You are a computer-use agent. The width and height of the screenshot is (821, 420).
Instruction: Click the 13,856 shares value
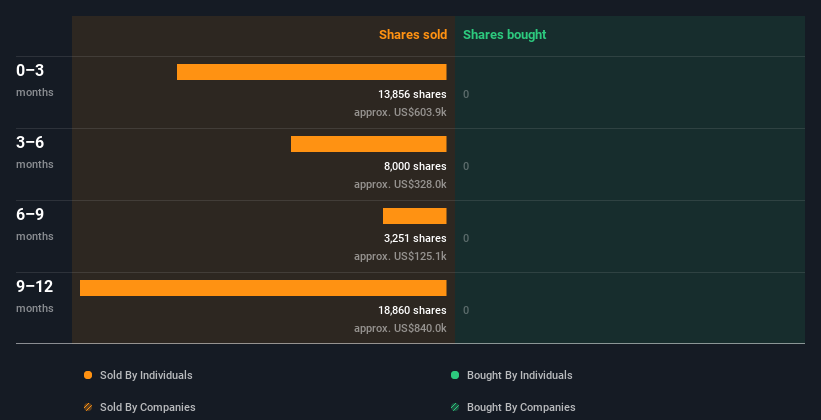(413, 94)
